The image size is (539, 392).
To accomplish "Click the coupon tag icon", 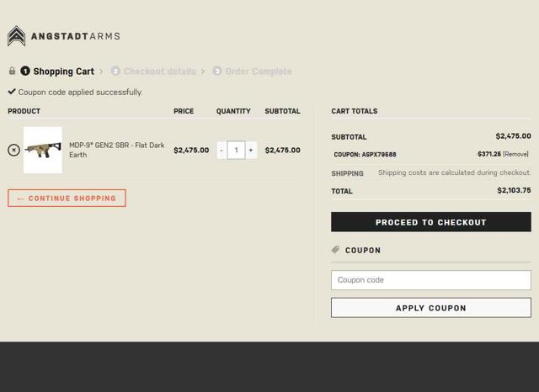I will click(x=335, y=250).
